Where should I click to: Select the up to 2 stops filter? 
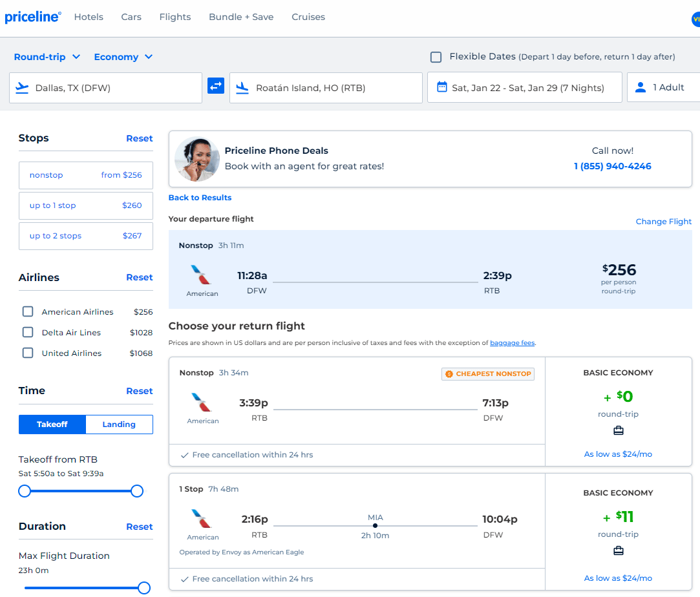pos(86,236)
